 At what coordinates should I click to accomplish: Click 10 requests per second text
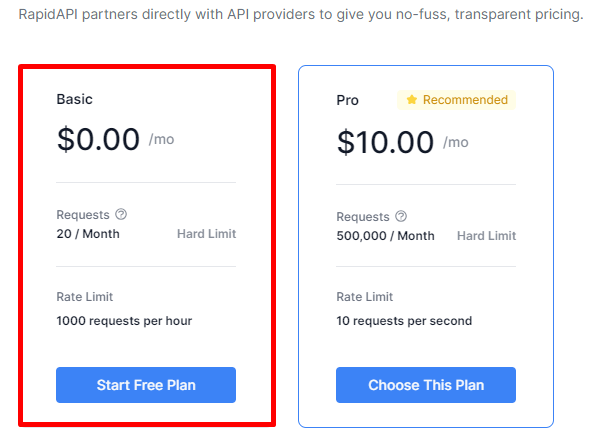(x=404, y=321)
